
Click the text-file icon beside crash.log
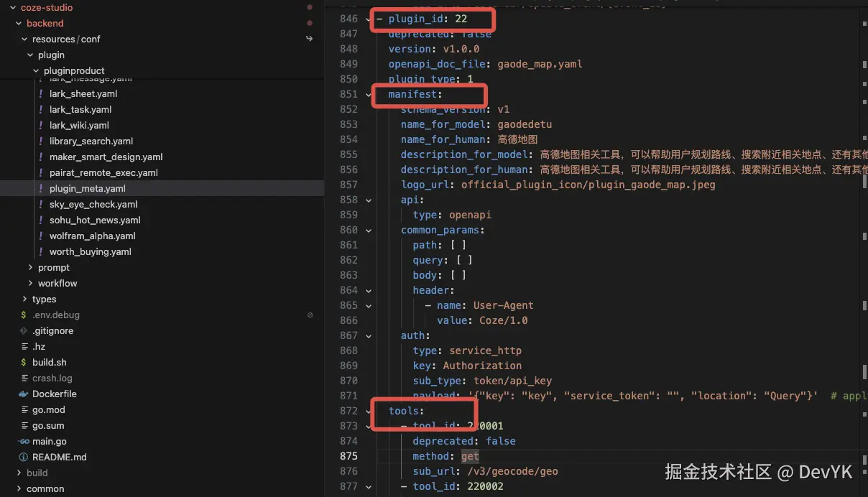[x=24, y=378]
